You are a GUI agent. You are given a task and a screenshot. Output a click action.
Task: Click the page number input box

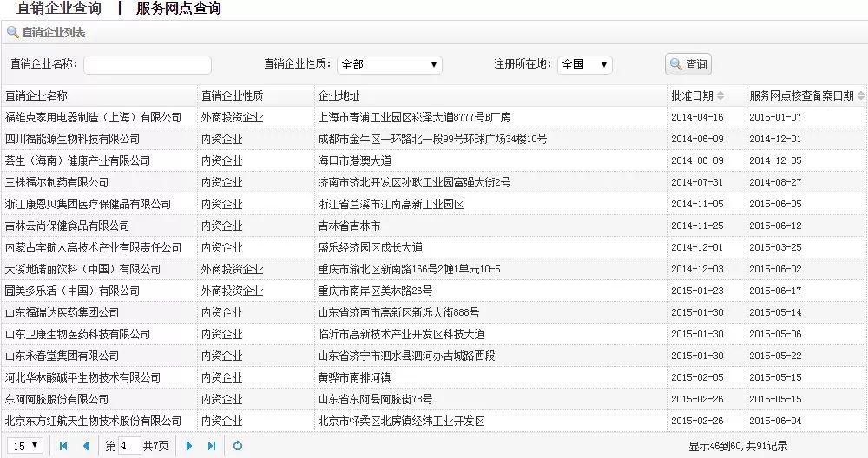[128, 446]
